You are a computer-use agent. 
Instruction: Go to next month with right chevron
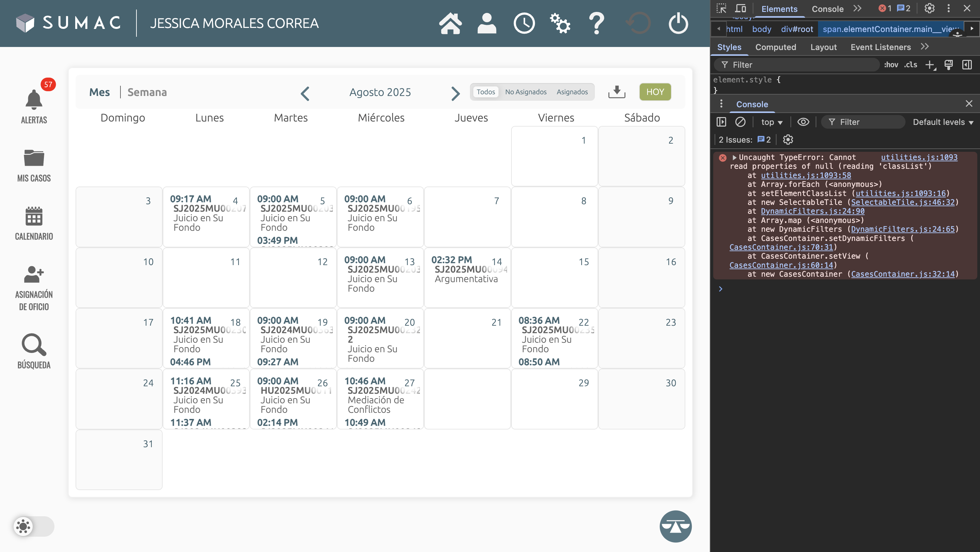[455, 93]
